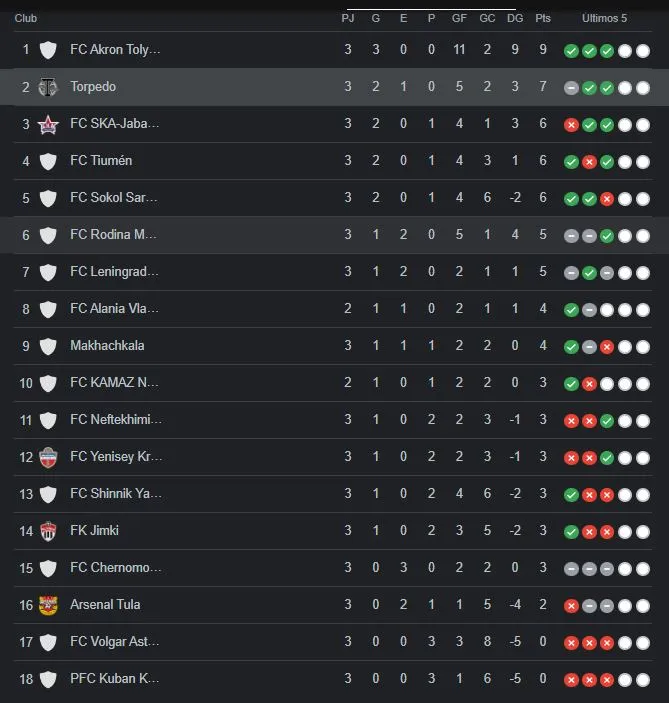Open the Makhachkala team link
The height and width of the screenshot is (703, 669).
(x=107, y=346)
